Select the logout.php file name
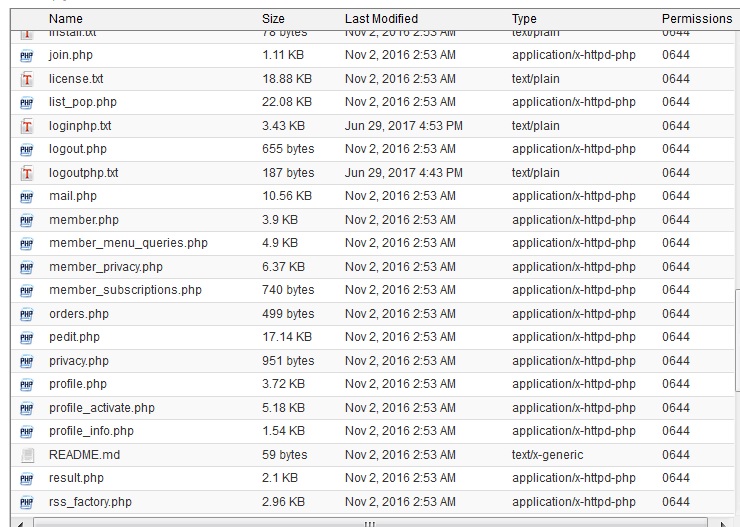 pyautogui.click(x=77, y=149)
